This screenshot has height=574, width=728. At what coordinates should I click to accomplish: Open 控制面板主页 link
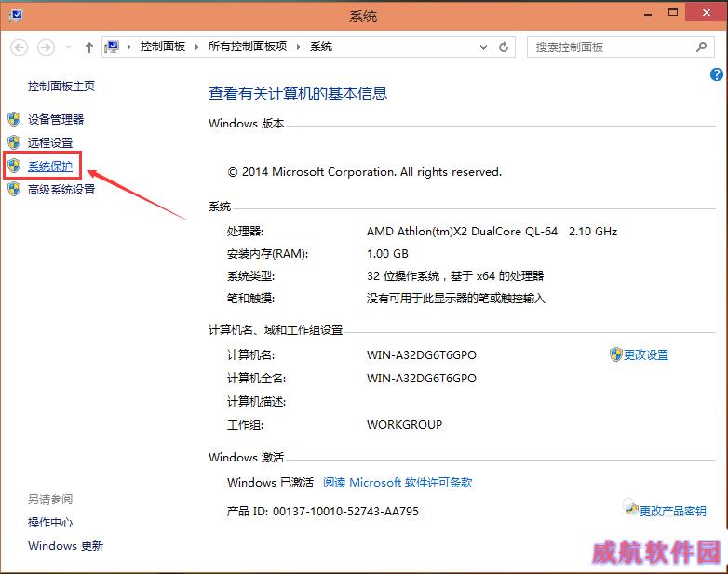pyautogui.click(x=61, y=87)
